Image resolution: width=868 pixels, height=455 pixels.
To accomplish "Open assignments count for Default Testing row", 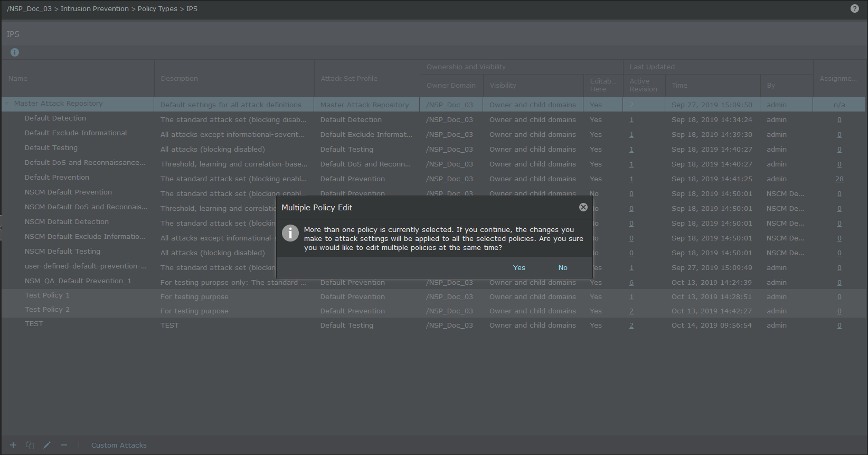I will click(839, 150).
